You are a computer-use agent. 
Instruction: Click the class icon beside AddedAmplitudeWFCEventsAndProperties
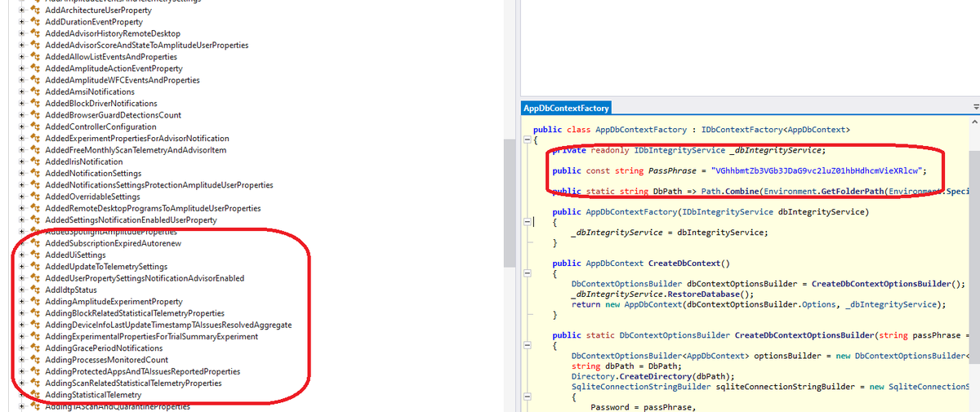[34, 80]
